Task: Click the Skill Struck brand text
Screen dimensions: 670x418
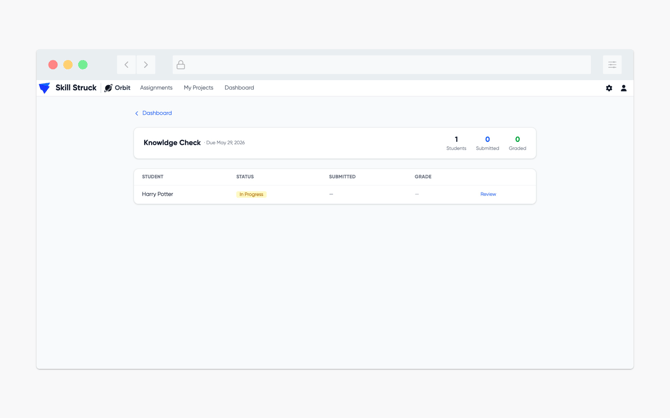Action: pyautogui.click(x=76, y=88)
